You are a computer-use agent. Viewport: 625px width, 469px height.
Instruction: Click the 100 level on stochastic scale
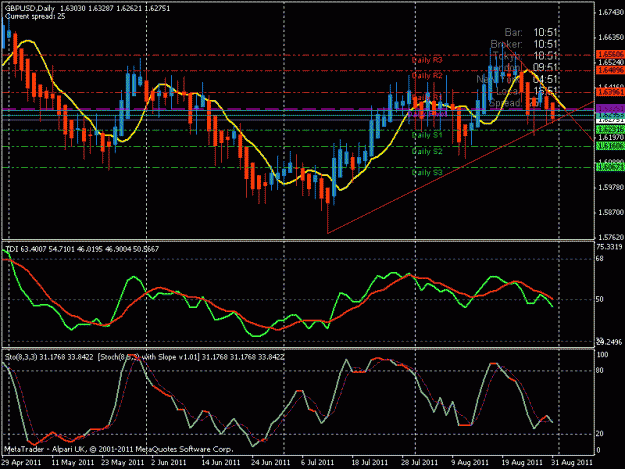click(602, 355)
